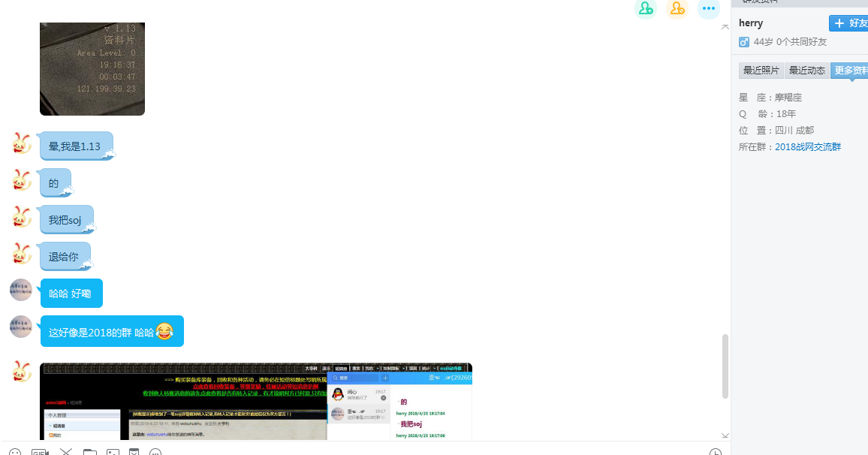Select the scissors screenshot tool
The height and width of the screenshot is (455, 868).
pos(66,452)
